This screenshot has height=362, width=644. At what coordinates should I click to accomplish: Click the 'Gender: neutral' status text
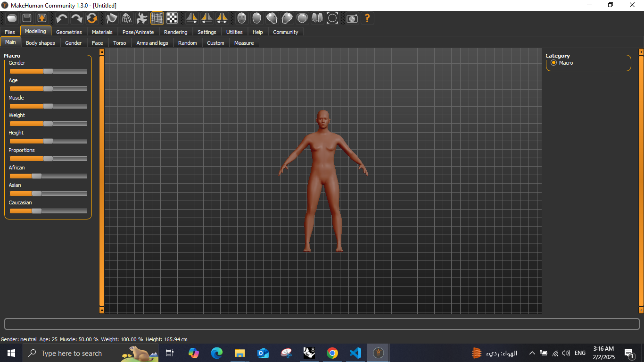tap(19, 339)
